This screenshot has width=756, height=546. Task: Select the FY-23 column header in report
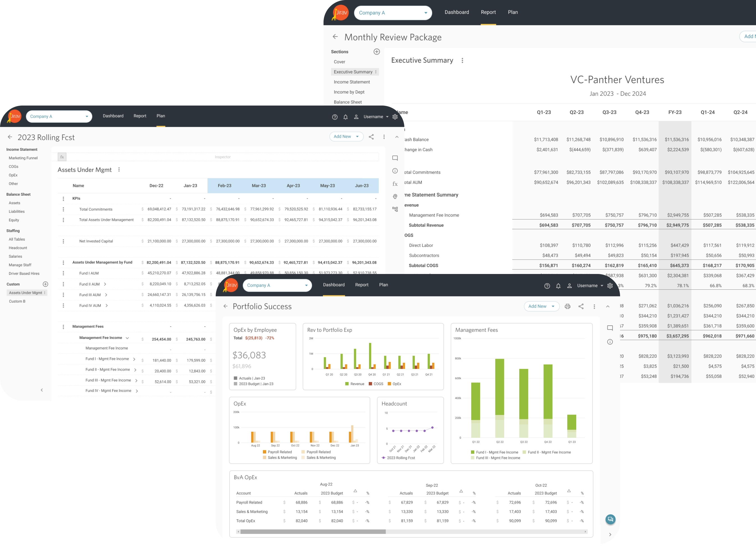point(675,112)
